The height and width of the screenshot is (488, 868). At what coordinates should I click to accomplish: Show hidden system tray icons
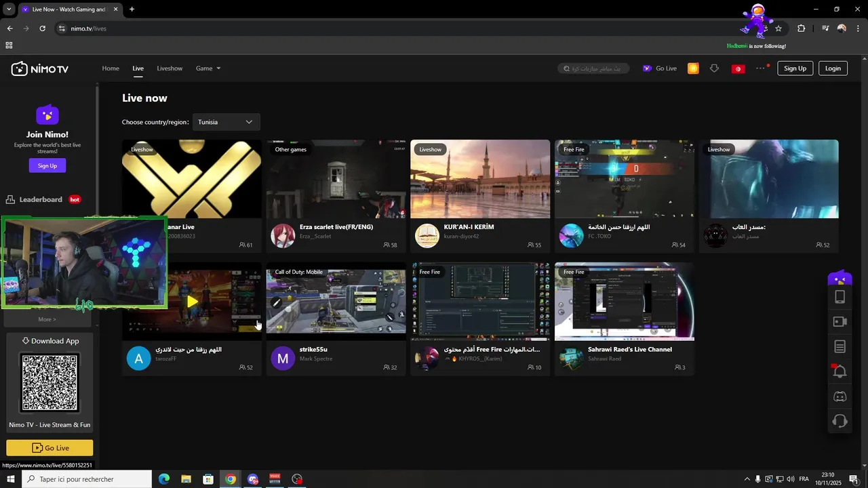[747, 479]
